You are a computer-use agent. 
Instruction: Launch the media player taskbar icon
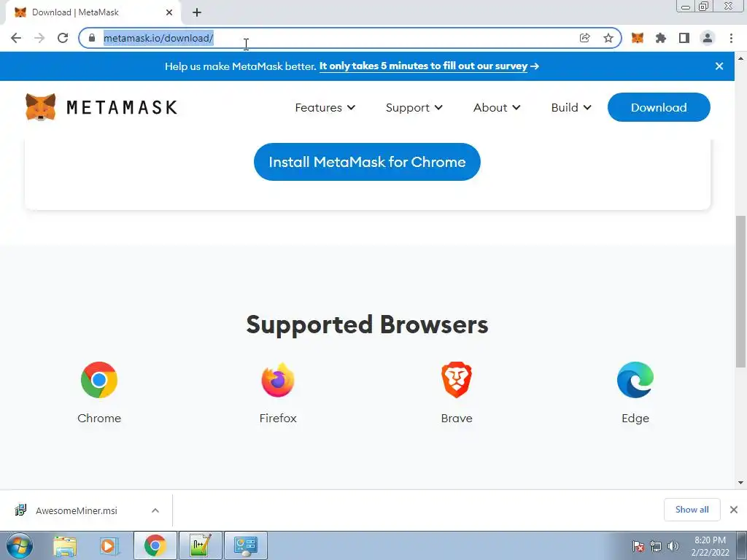click(109, 545)
